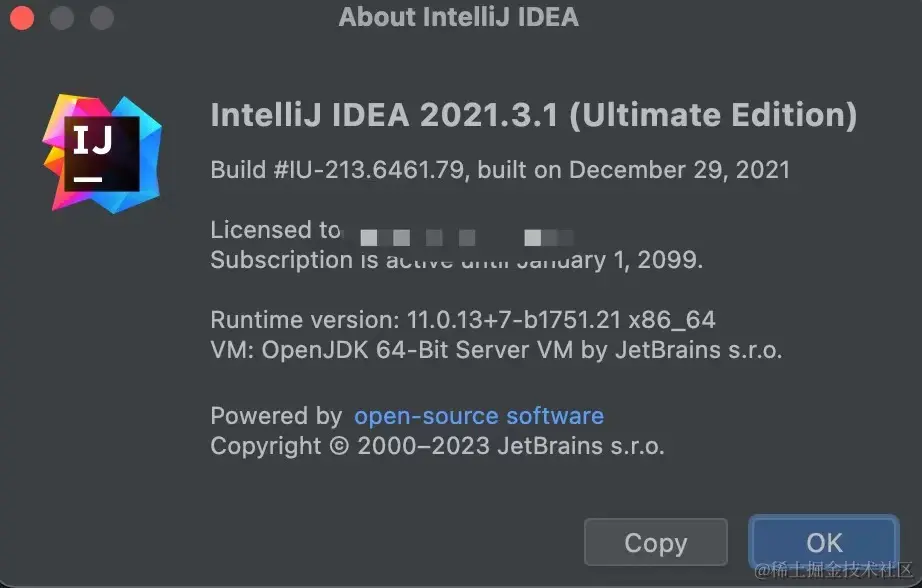This screenshot has width=922, height=588.
Task: Click the watermark text in bottom corner
Action: coord(836,572)
